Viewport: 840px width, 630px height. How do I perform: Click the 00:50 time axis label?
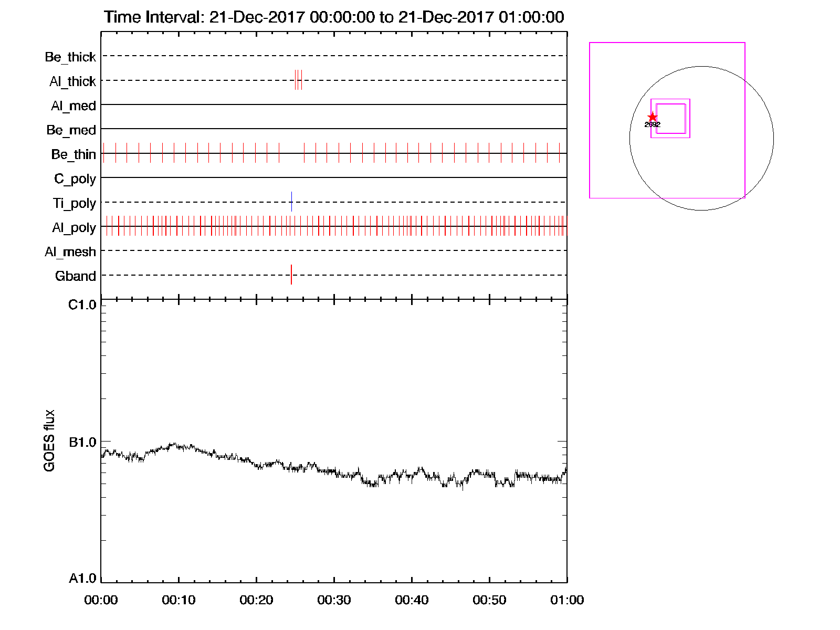click(489, 600)
